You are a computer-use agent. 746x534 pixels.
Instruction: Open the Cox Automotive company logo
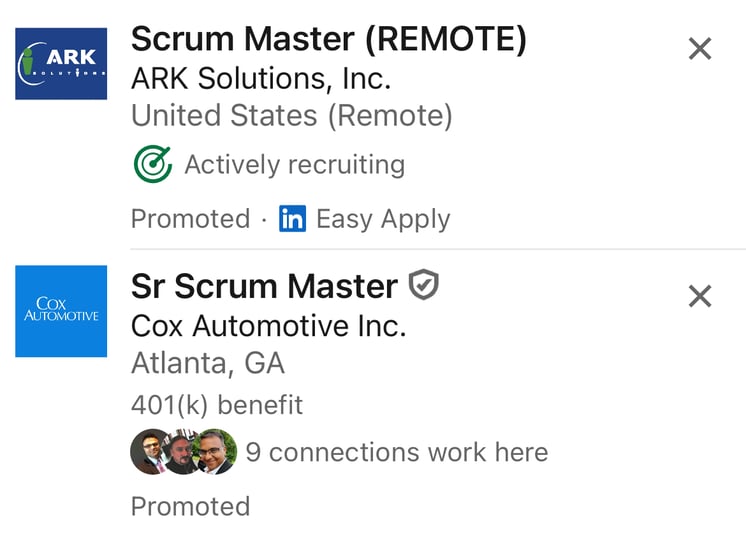tap(61, 311)
